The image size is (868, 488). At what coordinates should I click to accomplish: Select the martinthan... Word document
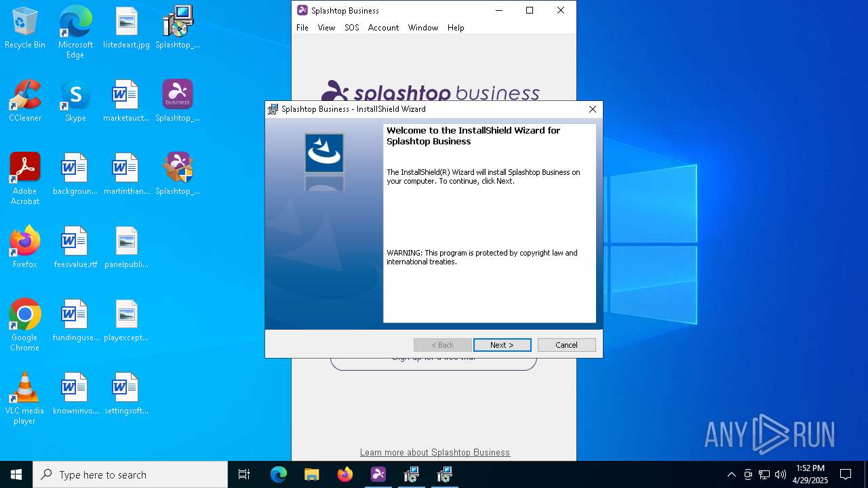(x=126, y=175)
